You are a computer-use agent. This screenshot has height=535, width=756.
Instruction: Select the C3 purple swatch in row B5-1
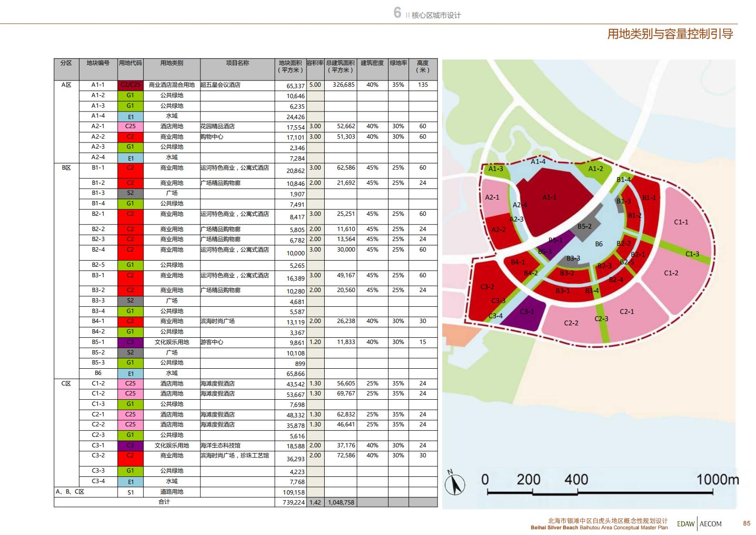coord(130,343)
